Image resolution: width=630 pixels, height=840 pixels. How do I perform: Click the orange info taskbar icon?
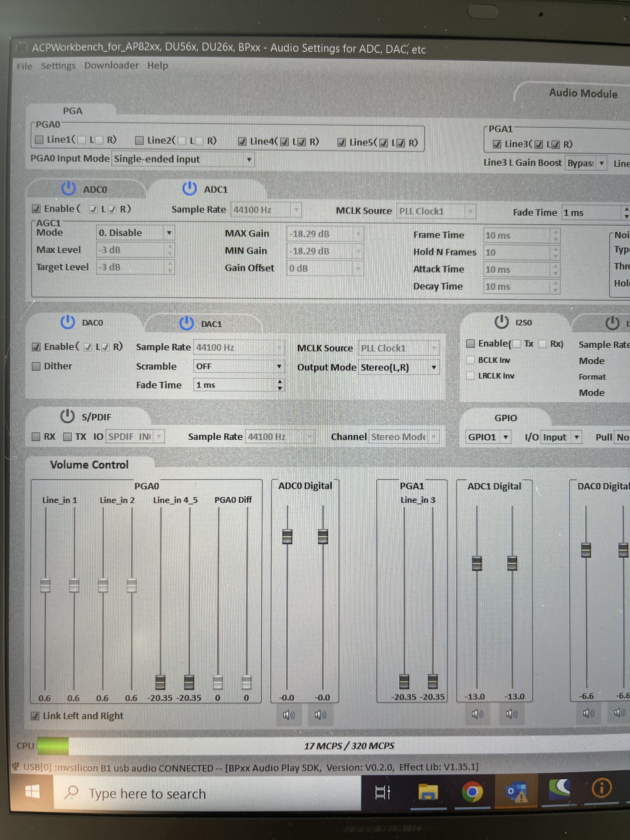[x=601, y=788]
